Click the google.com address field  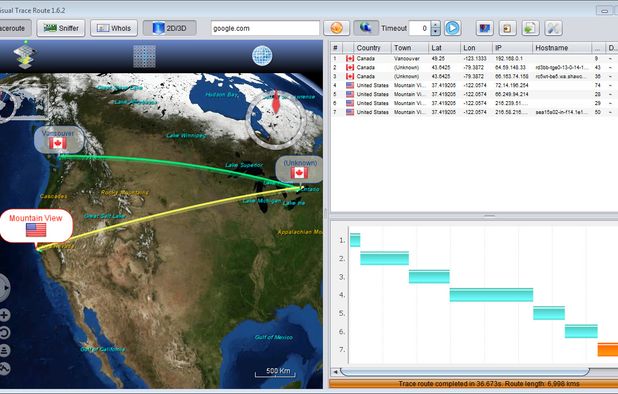pyautogui.click(x=265, y=28)
